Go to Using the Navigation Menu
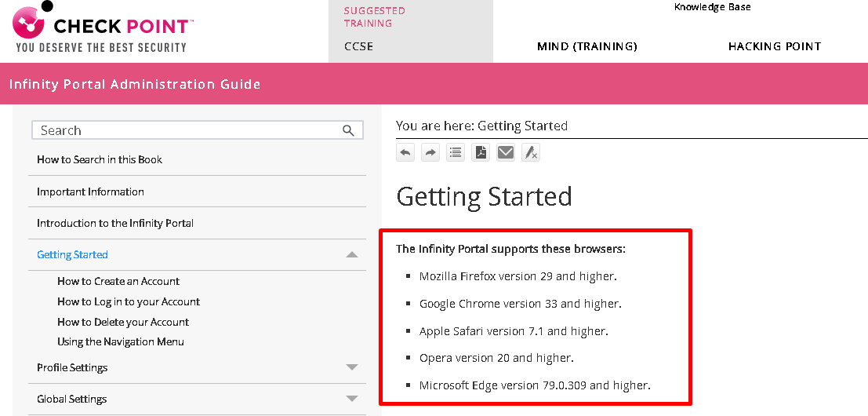 pyautogui.click(x=121, y=341)
